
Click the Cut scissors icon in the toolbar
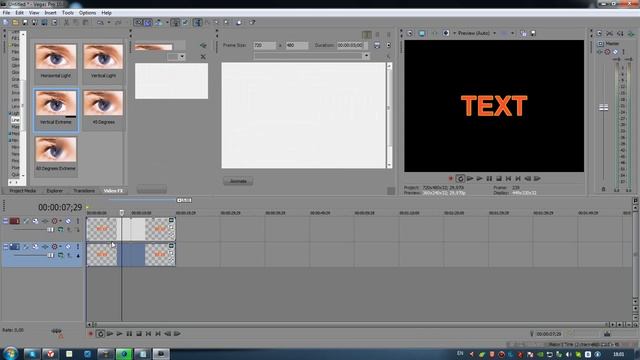pos(66,22)
